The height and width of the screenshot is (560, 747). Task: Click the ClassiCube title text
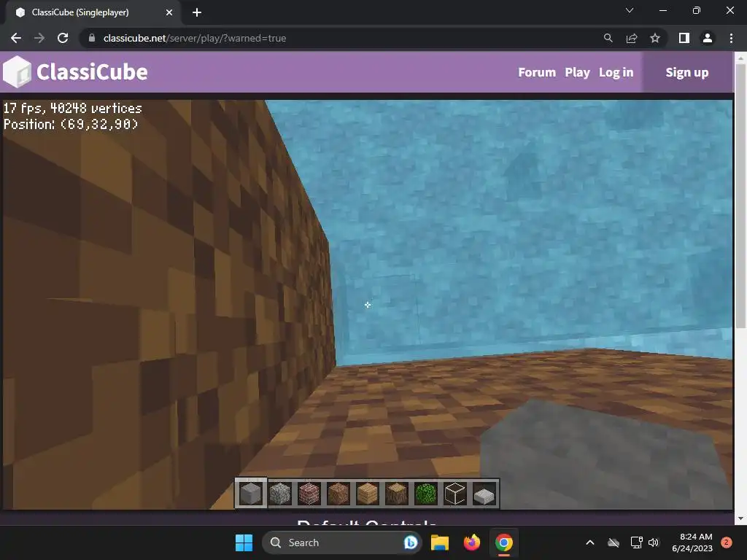pyautogui.click(x=92, y=72)
